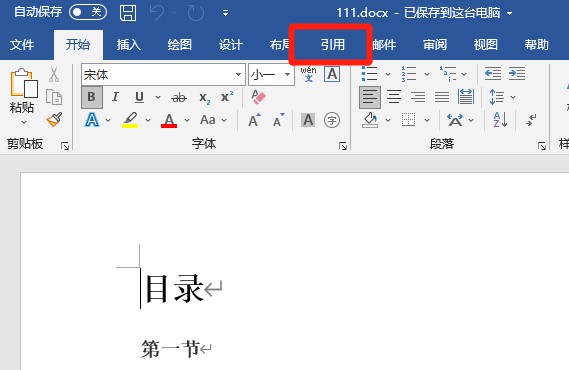
Task: Click the Cut scissors icon
Action: pyautogui.click(x=54, y=74)
